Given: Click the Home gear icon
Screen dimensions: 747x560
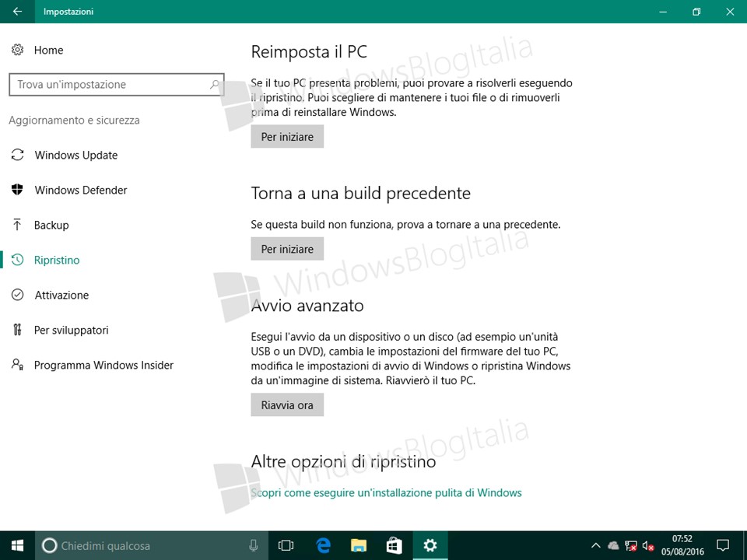Looking at the screenshot, I should point(17,50).
